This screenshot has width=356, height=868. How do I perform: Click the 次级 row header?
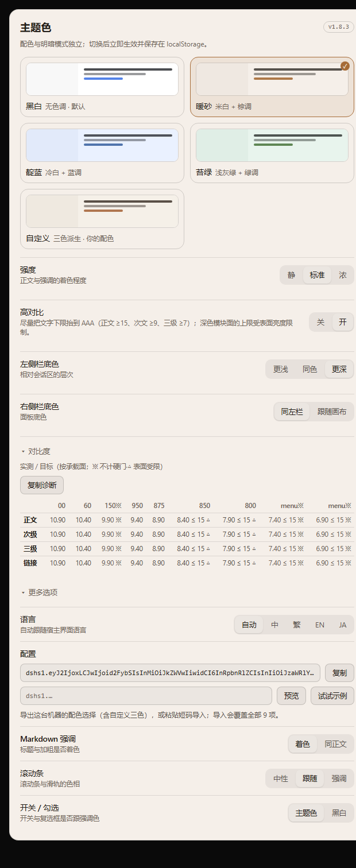tap(30, 534)
